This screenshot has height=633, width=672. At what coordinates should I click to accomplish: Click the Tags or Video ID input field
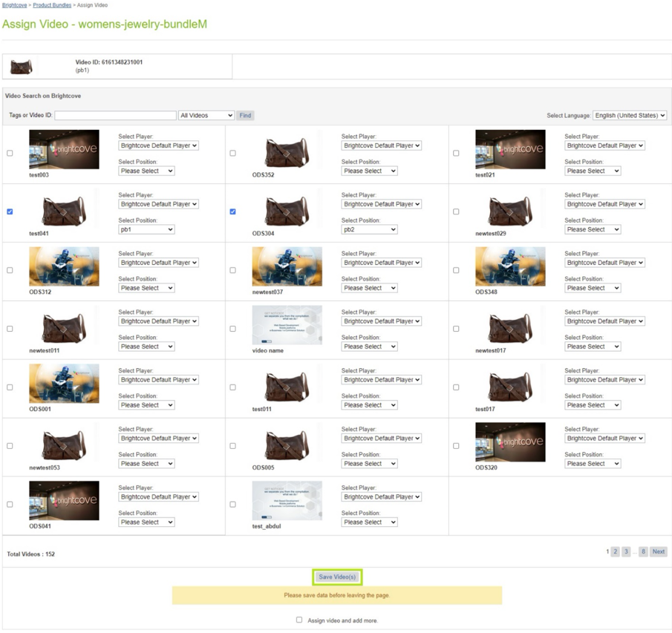pyautogui.click(x=115, y=115)
